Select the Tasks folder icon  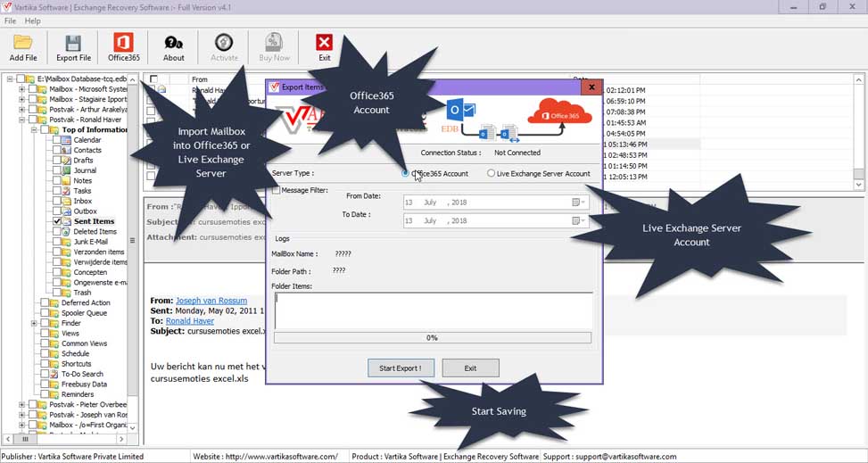66,191
